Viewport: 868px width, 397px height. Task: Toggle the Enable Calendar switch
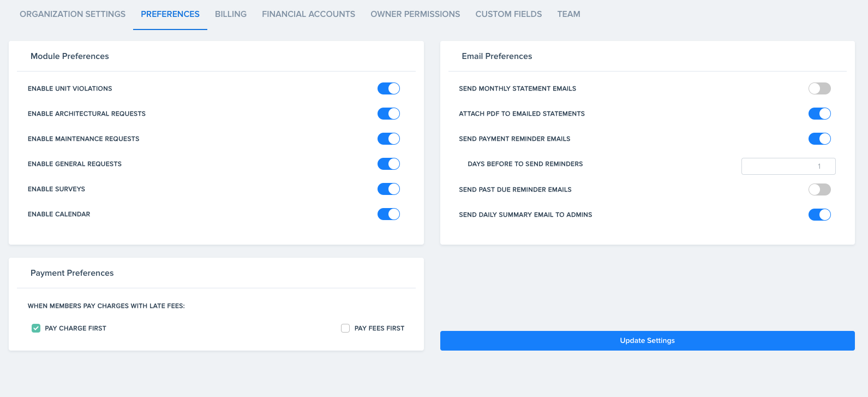pos(388,214)
